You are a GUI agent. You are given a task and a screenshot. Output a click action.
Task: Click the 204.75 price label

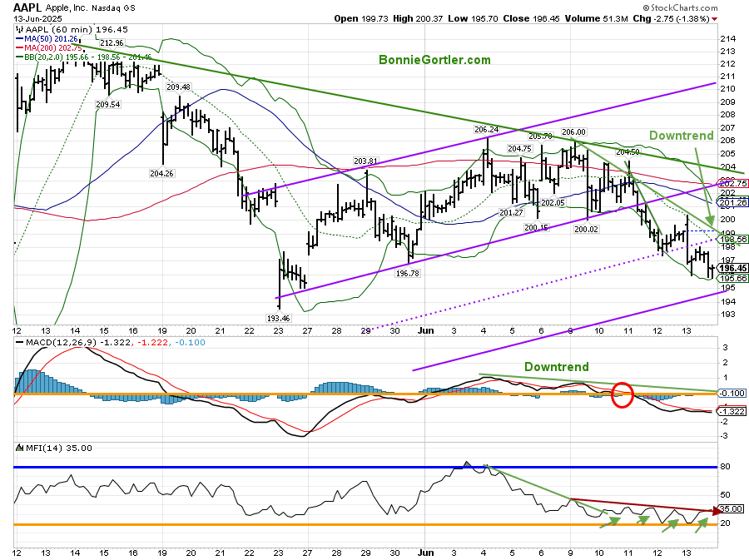519,148
